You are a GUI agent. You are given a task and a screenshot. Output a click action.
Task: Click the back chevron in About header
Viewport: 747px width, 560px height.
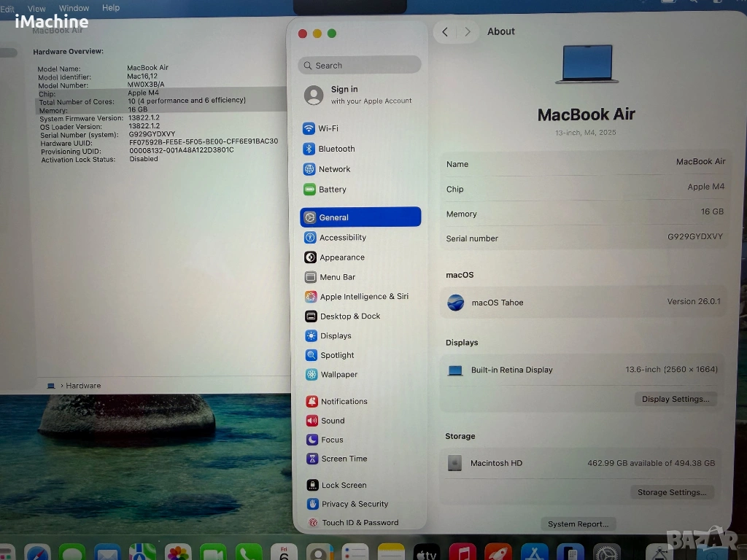[445, 32]
